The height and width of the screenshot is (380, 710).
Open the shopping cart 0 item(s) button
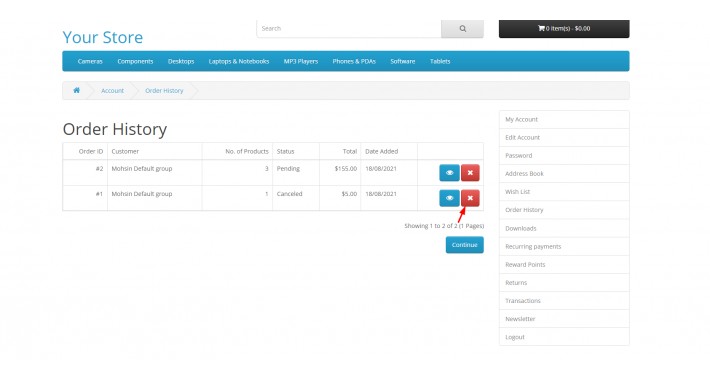tap(564, 29)
